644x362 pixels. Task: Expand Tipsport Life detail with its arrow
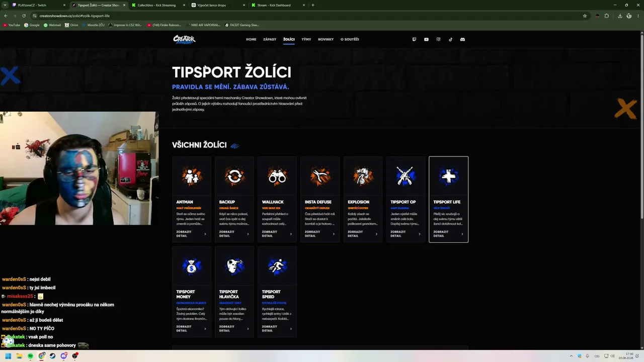point(462,234)
